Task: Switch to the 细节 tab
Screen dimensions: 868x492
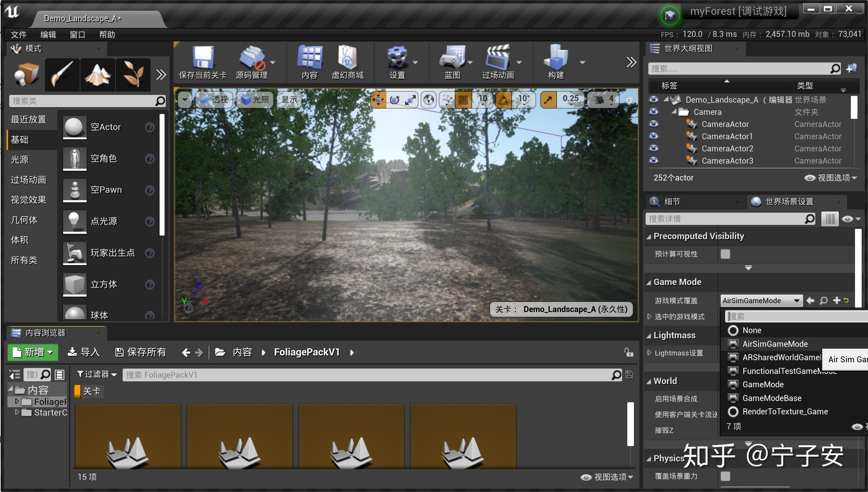Action: (x=672, y=202)
